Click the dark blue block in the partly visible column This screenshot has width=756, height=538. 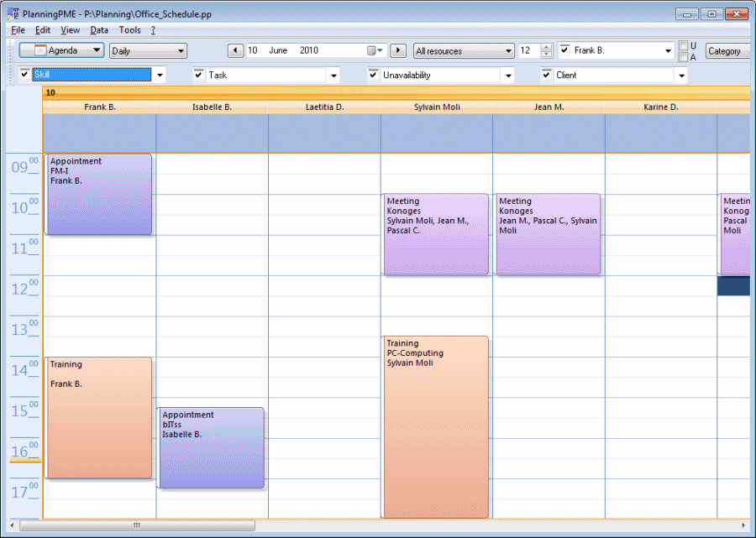pos(734,286)
